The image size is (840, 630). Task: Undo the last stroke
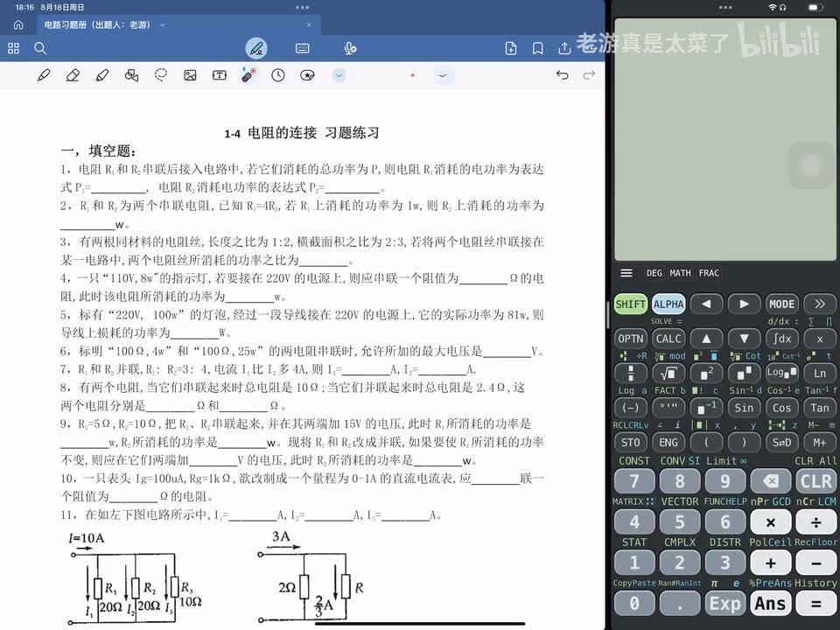562,75
